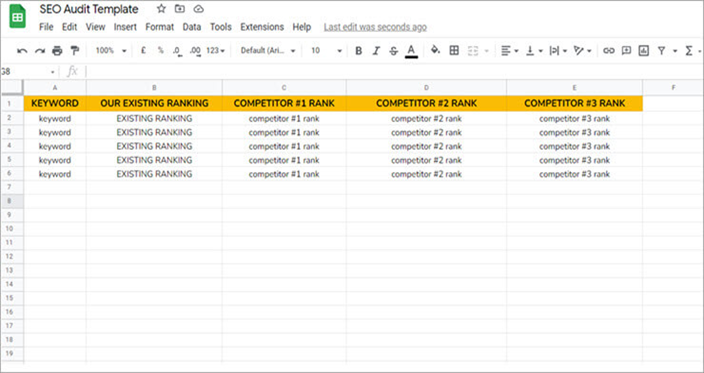This screenshot has height=373, width=704.
Task: Click the Functions sigma icon
Action: [689, 51]
